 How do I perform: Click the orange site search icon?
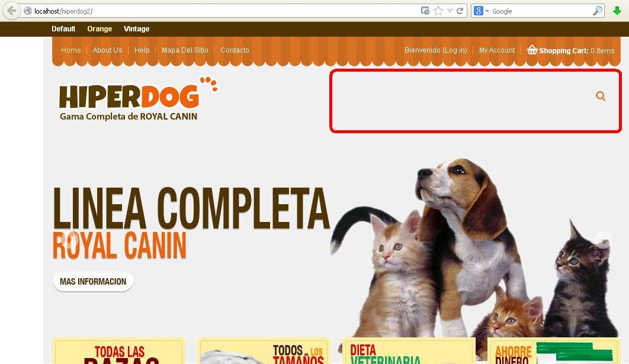coord(601,96)
